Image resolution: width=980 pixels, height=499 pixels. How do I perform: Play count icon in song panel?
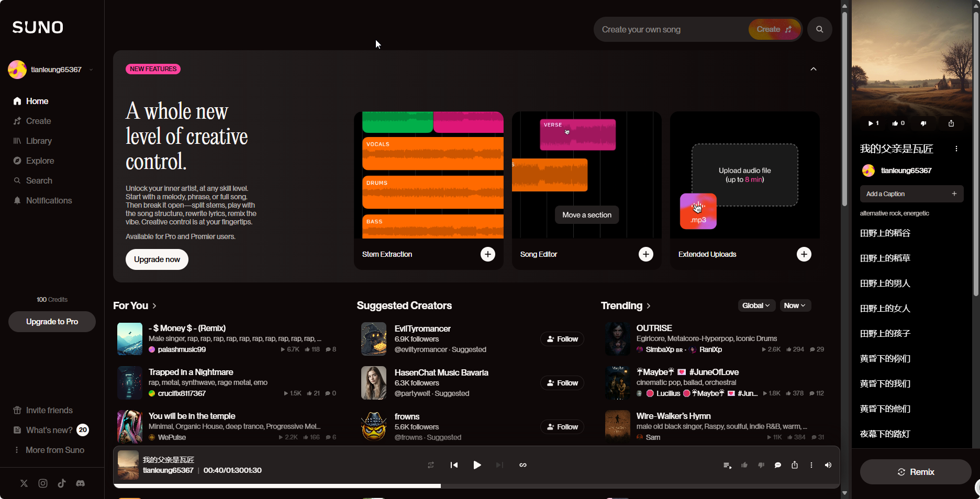pos(873,123)
